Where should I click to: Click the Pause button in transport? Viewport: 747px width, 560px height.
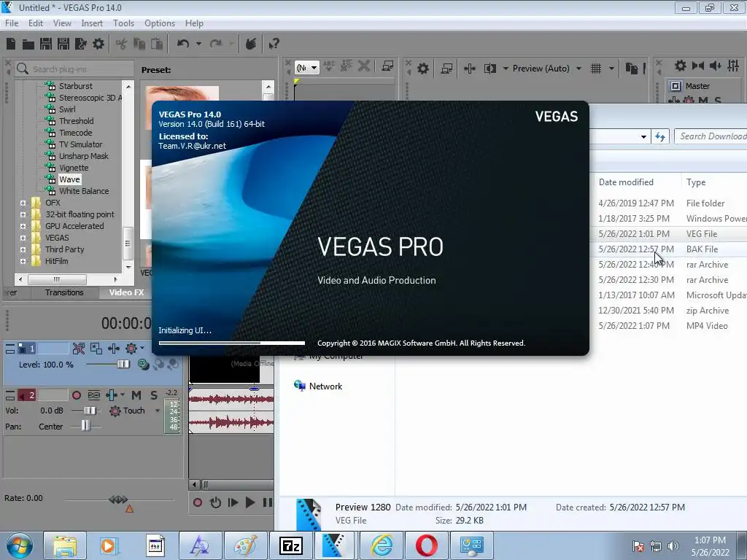pos(268,502)
